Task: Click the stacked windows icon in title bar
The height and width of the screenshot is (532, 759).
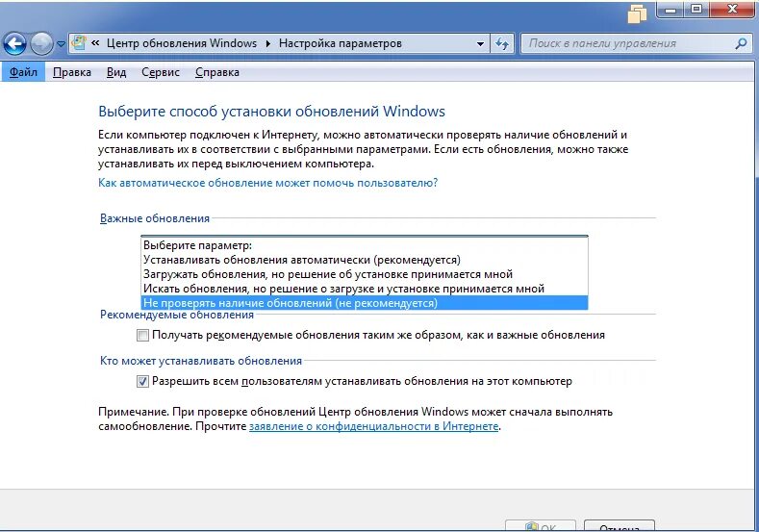Action: (637, 14)
